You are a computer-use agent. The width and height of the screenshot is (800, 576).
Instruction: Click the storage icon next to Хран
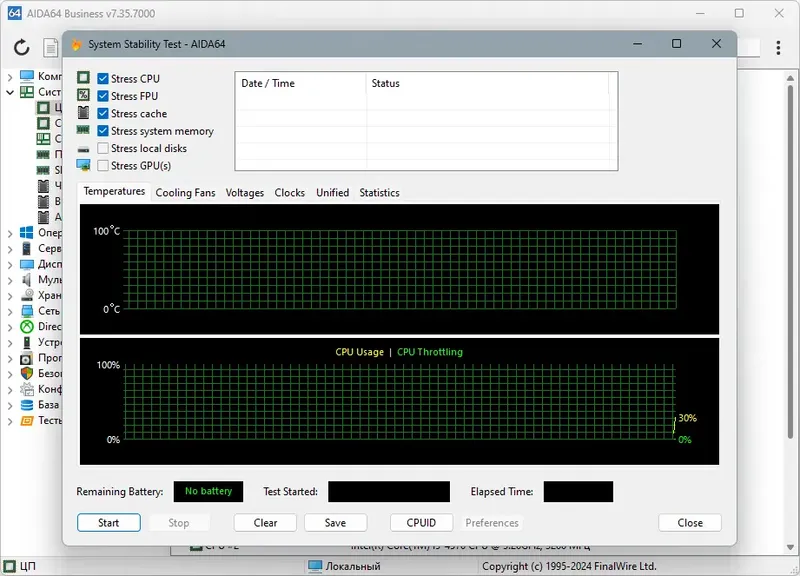27,295
